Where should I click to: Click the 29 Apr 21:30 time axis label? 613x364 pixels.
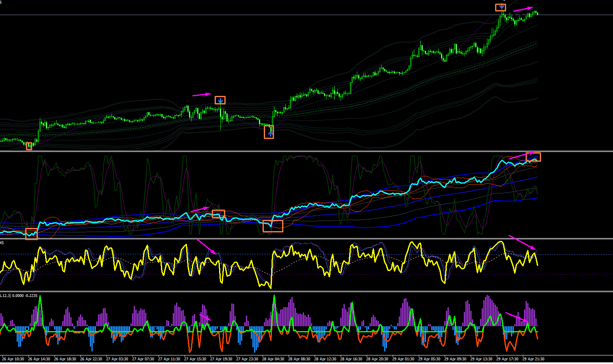point(533,359)
